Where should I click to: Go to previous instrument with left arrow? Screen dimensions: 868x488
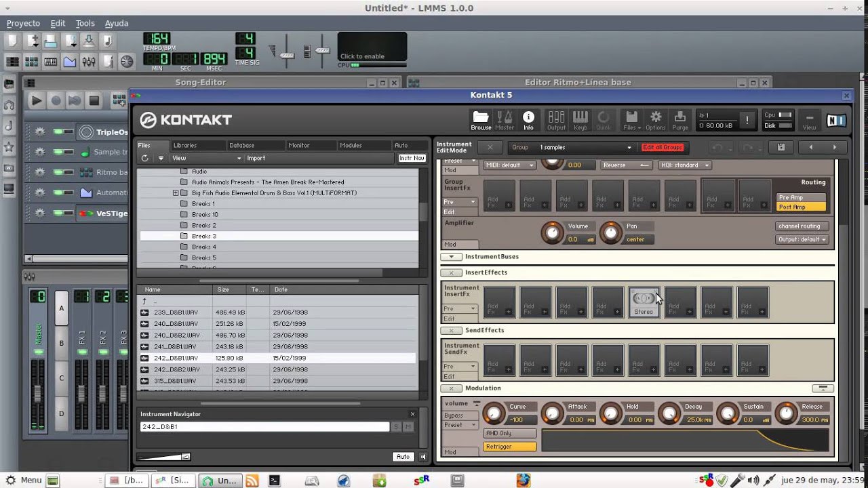tap(811, 147)
